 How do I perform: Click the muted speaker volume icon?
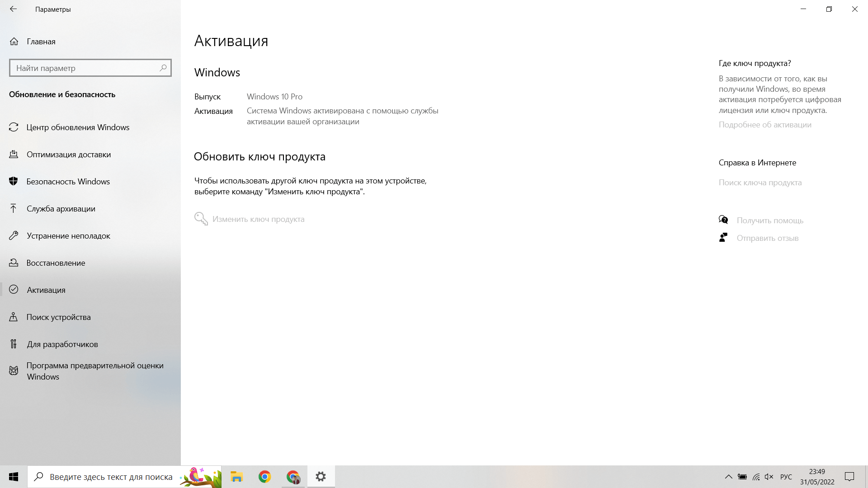pyautogui.click(x=769, y=477)
